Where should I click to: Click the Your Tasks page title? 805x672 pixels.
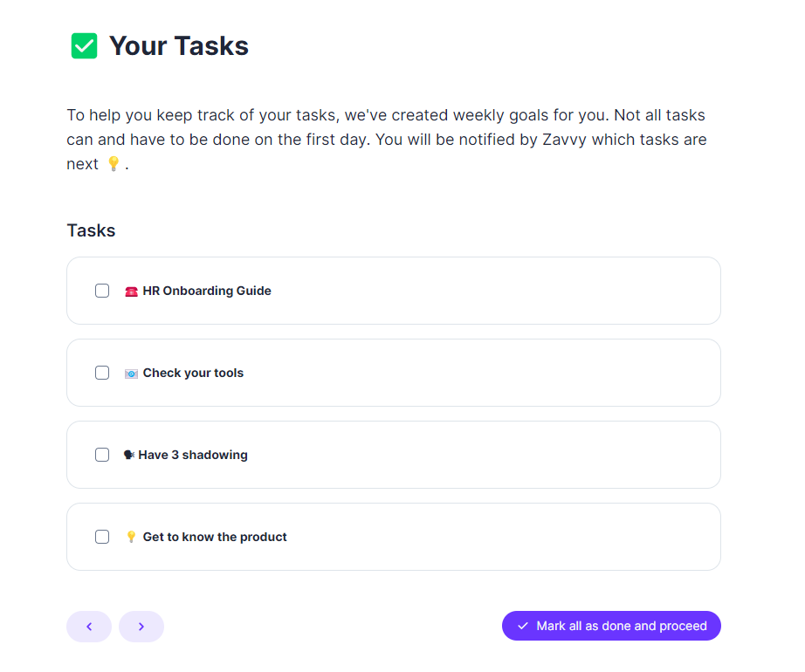(178, 45)
